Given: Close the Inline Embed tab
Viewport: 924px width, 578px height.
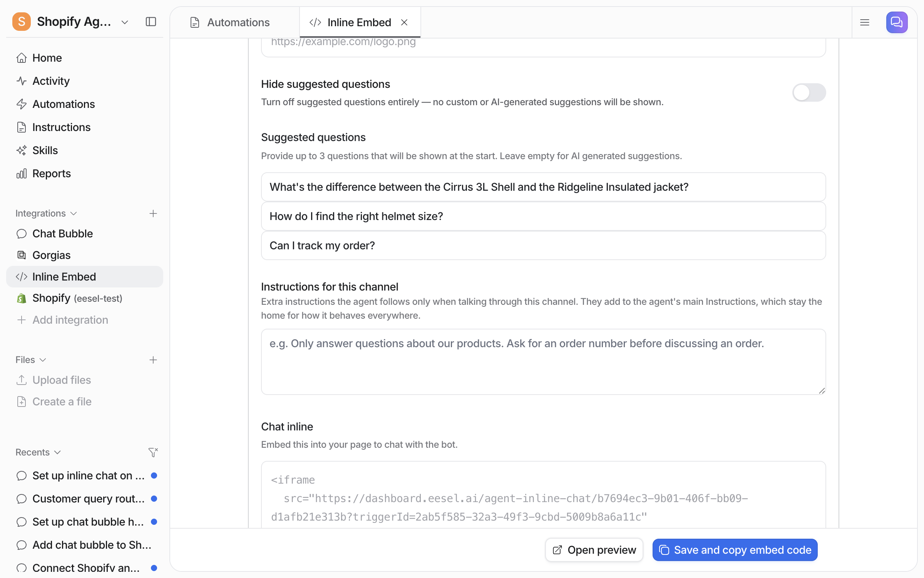Looking at the screenshot, I should (404, 22).
